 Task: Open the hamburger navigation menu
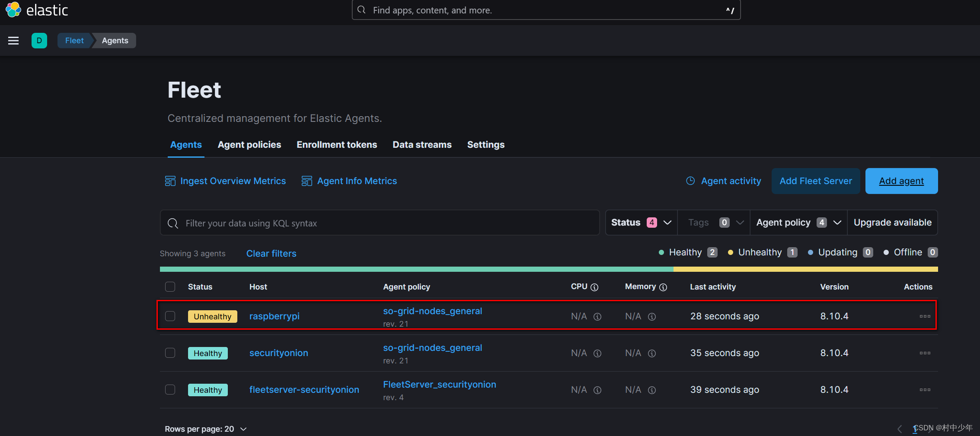(13, 41)
